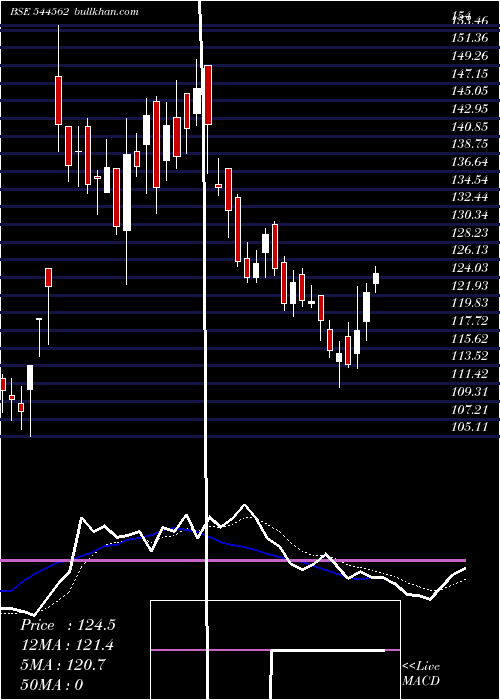Click the bullkhan.com watermark text
Image resolution: width=500 pixels, height=700 pixels.
tap(105, 12)
